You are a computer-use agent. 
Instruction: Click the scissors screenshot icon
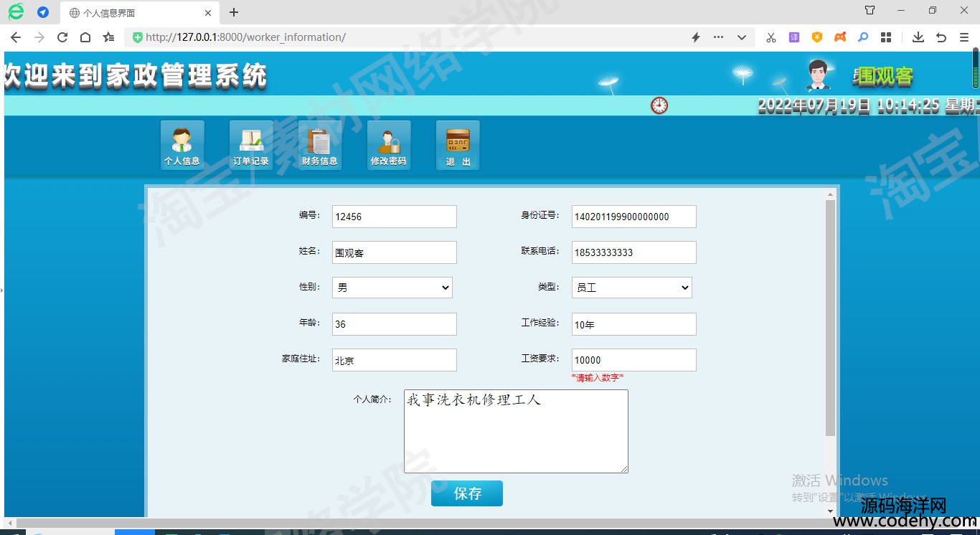771,37
